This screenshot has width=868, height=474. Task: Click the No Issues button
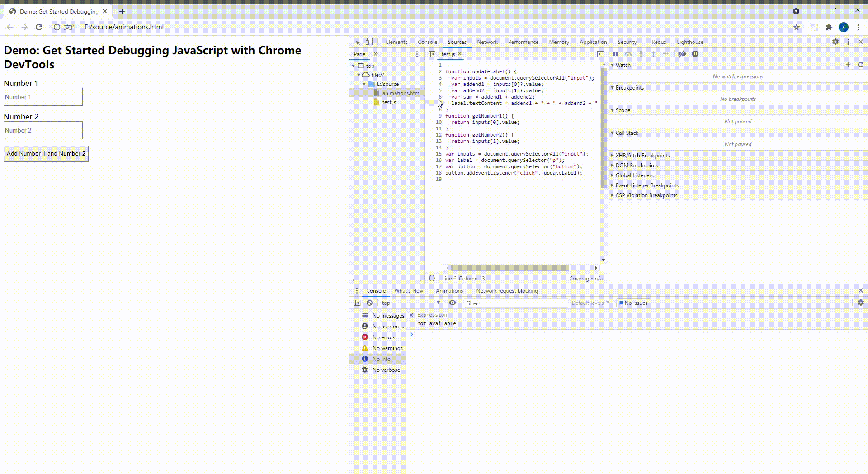coord(633,303)
